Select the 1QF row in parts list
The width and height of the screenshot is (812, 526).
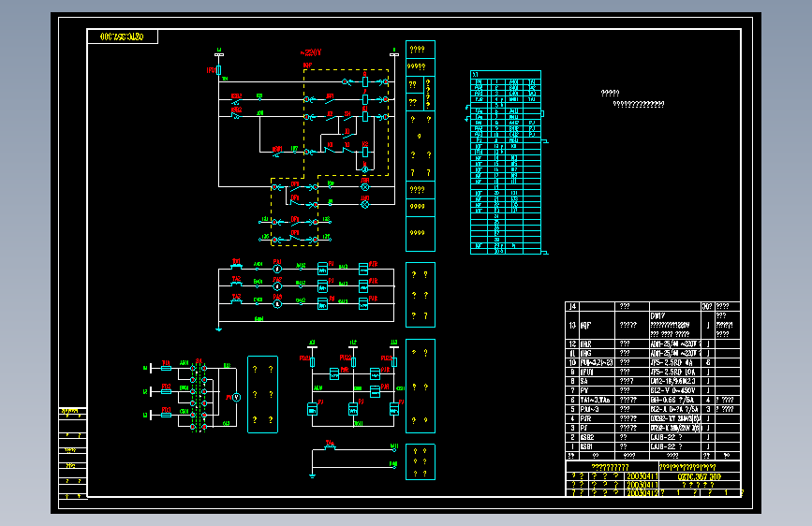(653, 325)
